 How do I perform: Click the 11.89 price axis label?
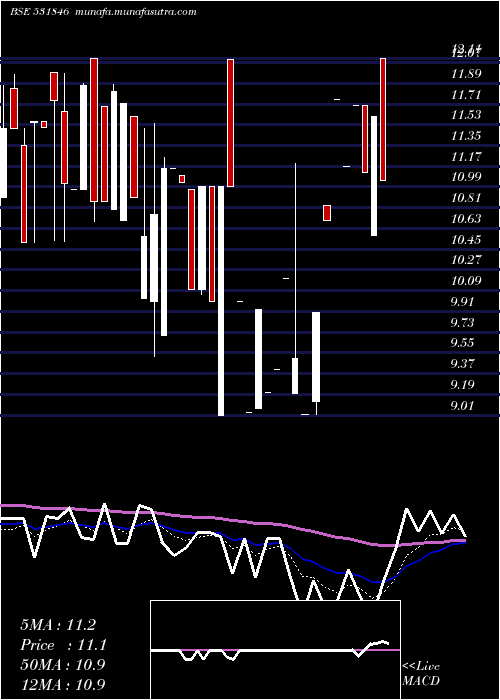[x=466, y=74]
